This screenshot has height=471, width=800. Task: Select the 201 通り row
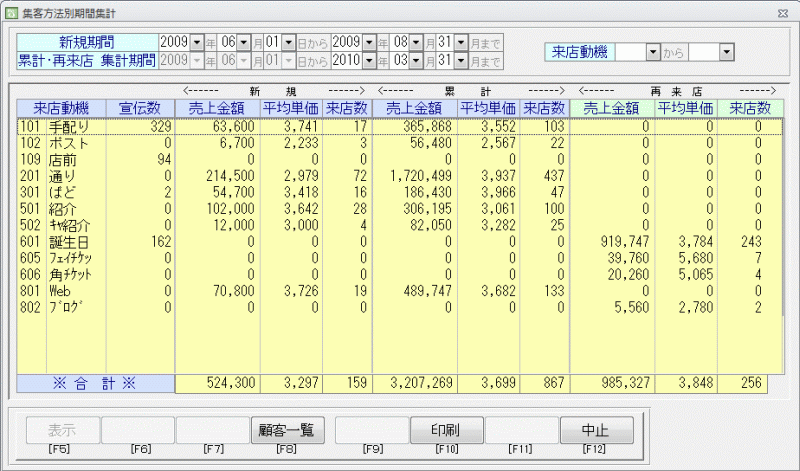click(x=399, y=176)
